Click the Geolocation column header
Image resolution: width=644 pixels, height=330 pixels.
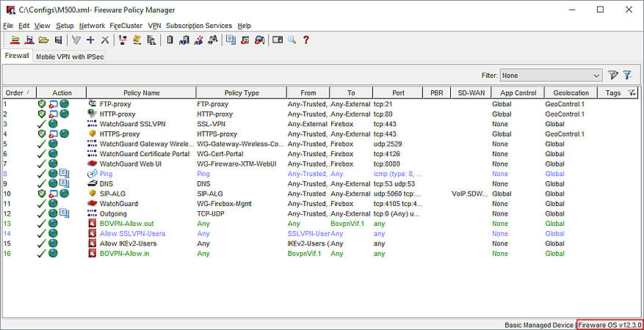coord(571,93)
